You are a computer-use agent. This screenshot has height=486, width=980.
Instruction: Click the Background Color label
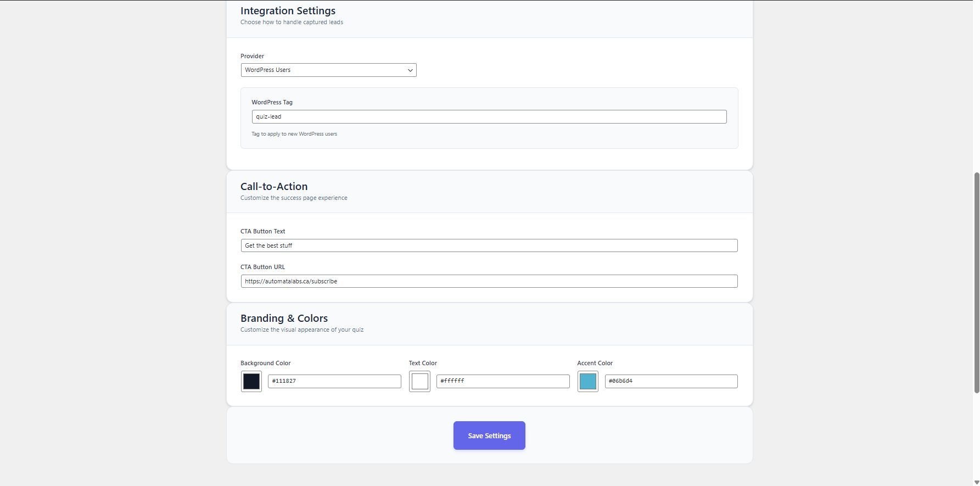pos(265,363)
